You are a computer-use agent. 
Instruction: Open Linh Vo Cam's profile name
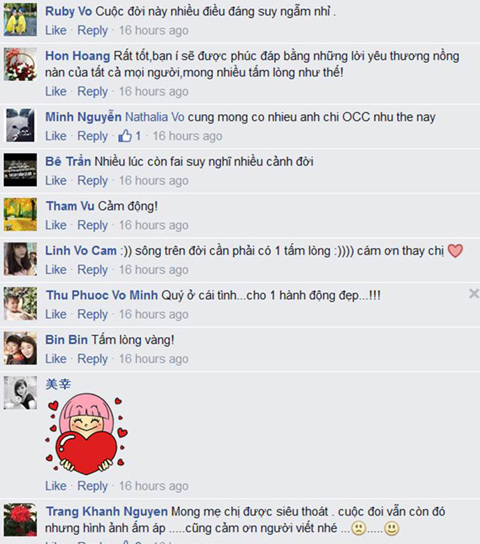tap(81, 250)
